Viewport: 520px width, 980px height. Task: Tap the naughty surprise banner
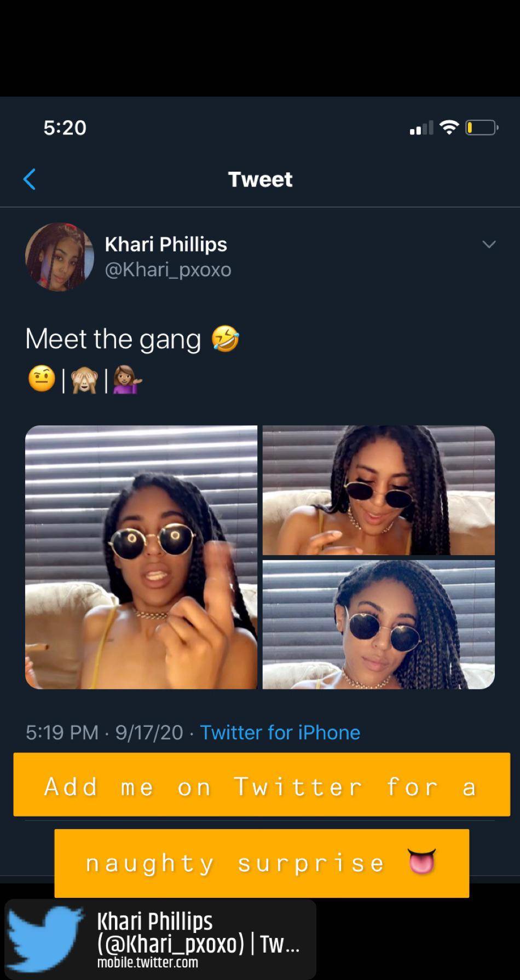pos(262,864)
